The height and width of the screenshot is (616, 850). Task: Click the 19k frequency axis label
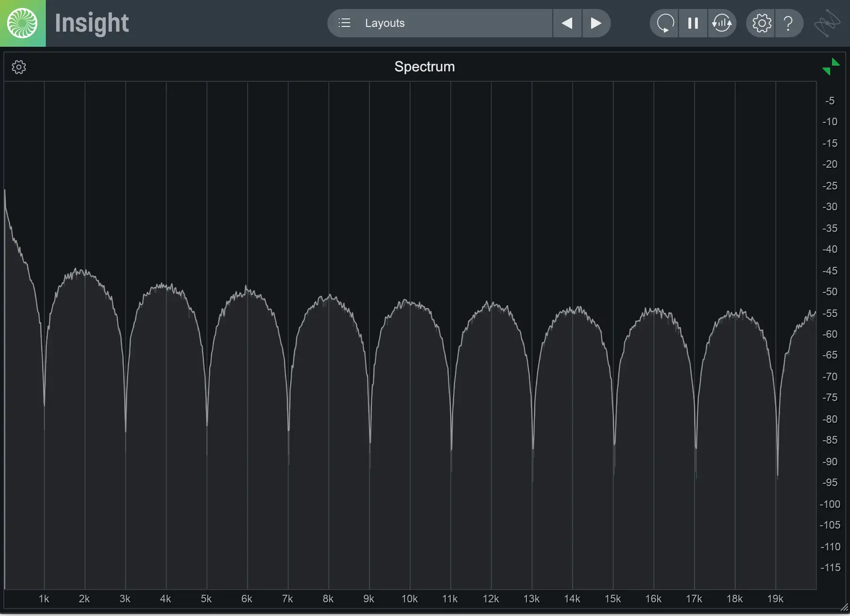[775, 599]
